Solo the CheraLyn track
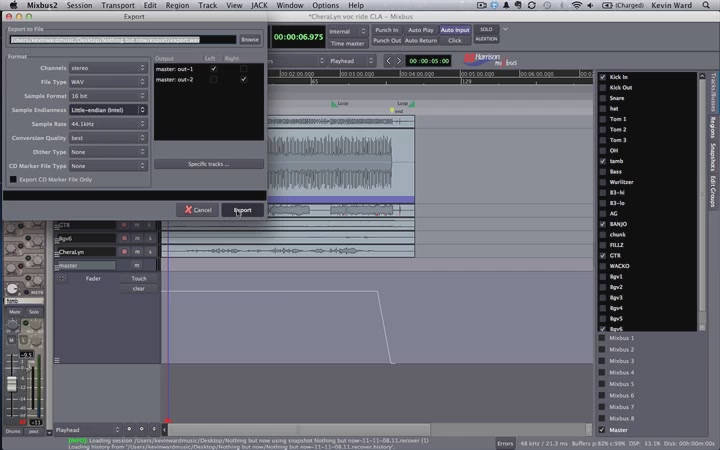 point(150,252)
